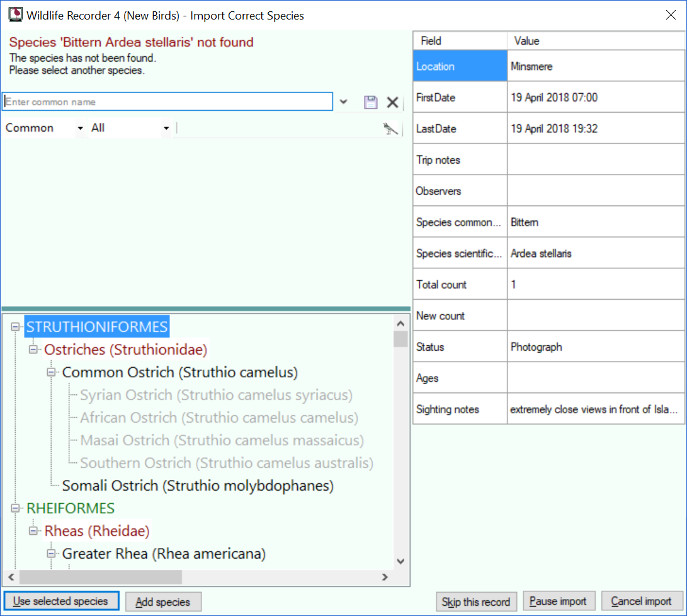This screenshot has height=616, width=687.
Task: Click the tree's horizontal scrollbar right arrow
Action: pos(385,577)
